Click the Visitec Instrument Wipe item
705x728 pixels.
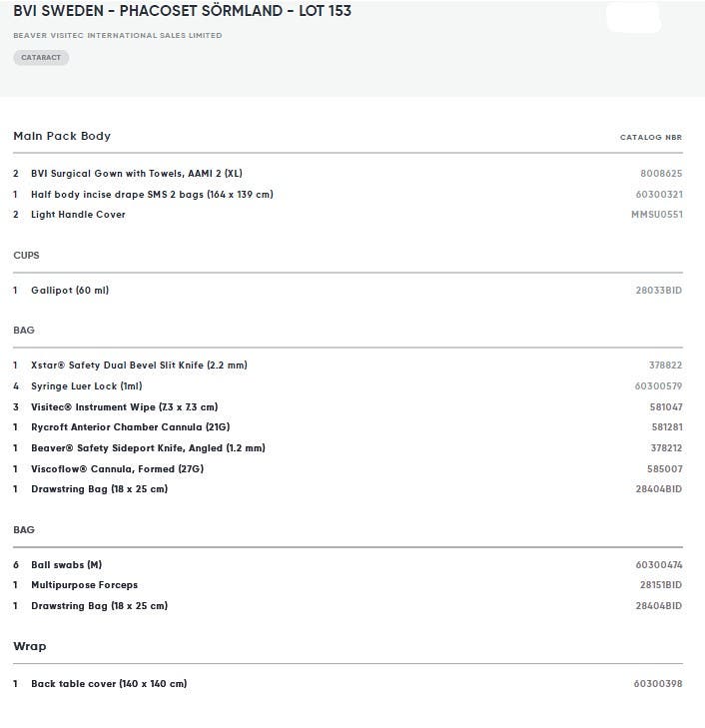125,407
